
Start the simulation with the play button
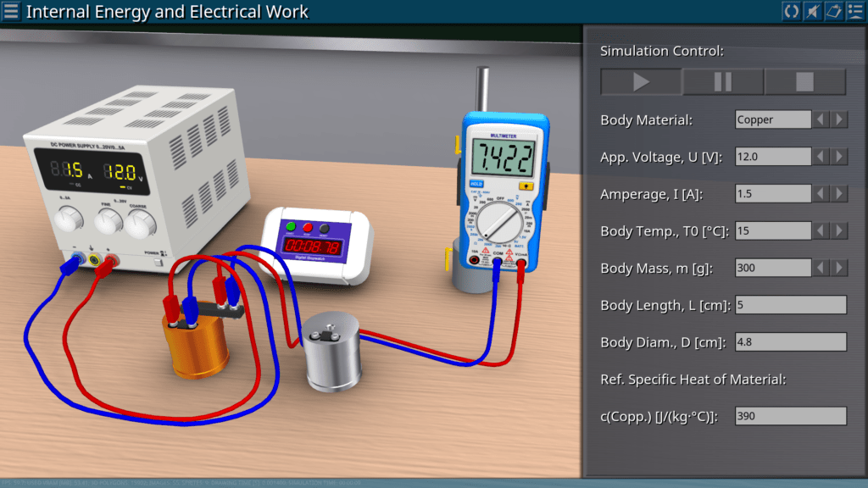pos(641,82)
